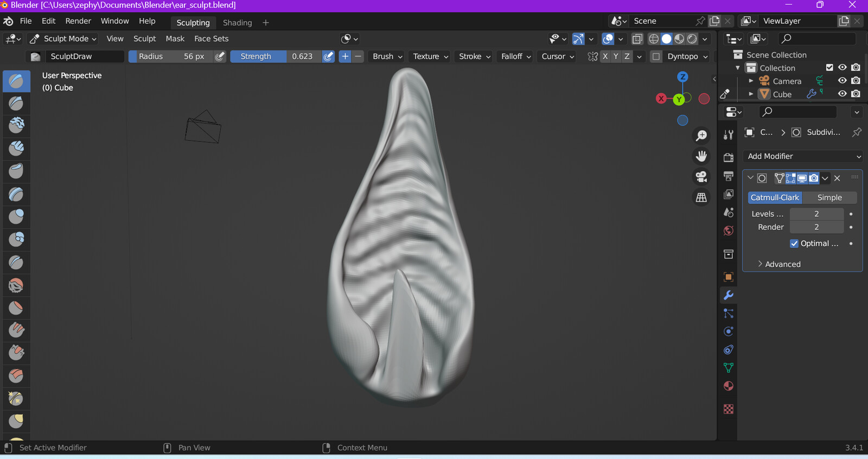Expand the Advanced modifier section
The image size is (868, 459).
click(x=779, y=264)
